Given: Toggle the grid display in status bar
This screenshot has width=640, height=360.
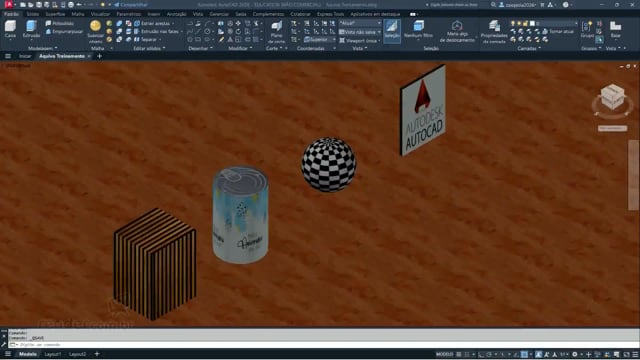Looking at the screenshot, I should click(x=459, y=354).
